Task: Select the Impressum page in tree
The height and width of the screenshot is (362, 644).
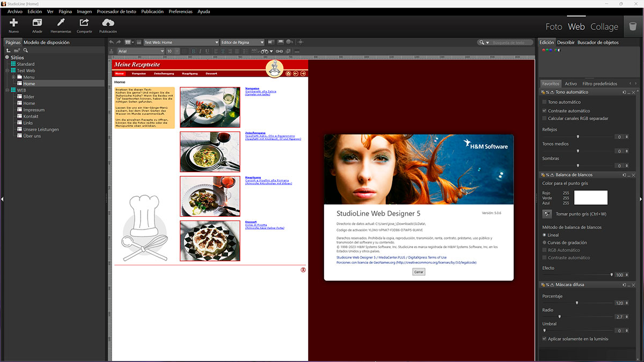Action: [x=34, y=110]
